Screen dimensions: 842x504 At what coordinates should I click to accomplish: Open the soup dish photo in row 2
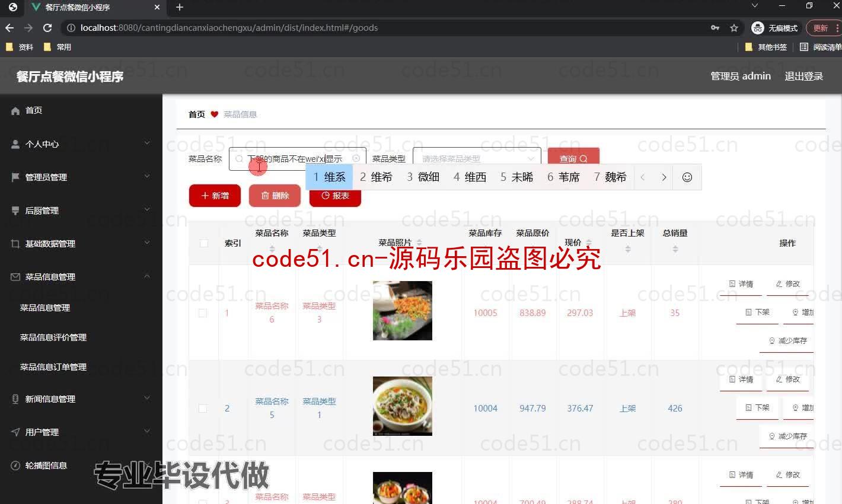(x=403, y=406)
